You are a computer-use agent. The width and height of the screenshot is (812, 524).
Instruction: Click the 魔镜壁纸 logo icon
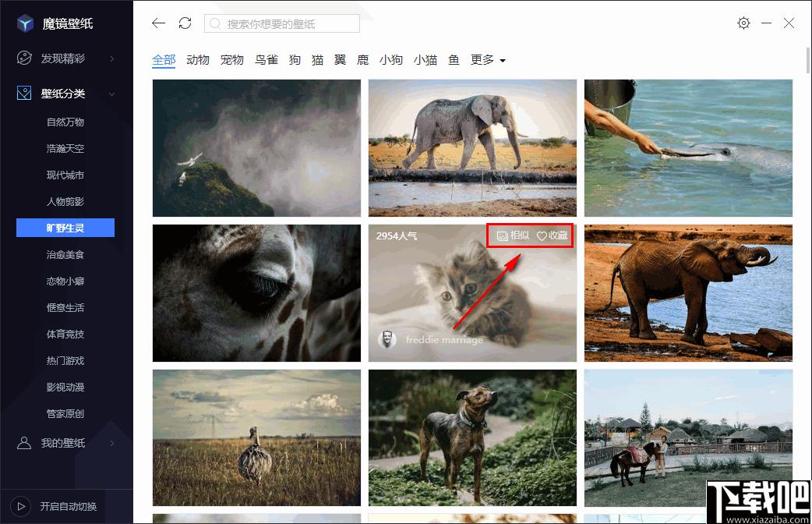(25, 23)
